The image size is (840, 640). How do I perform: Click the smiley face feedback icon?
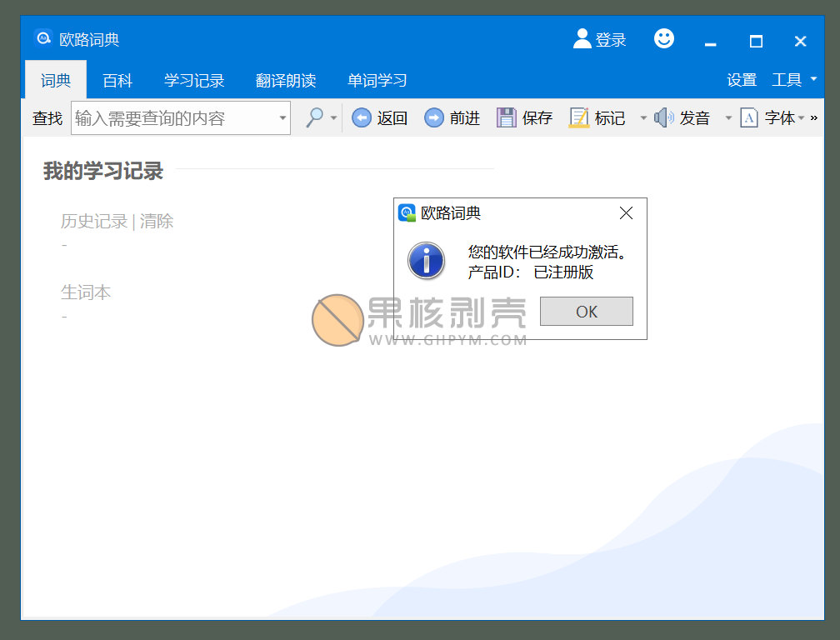664,39
